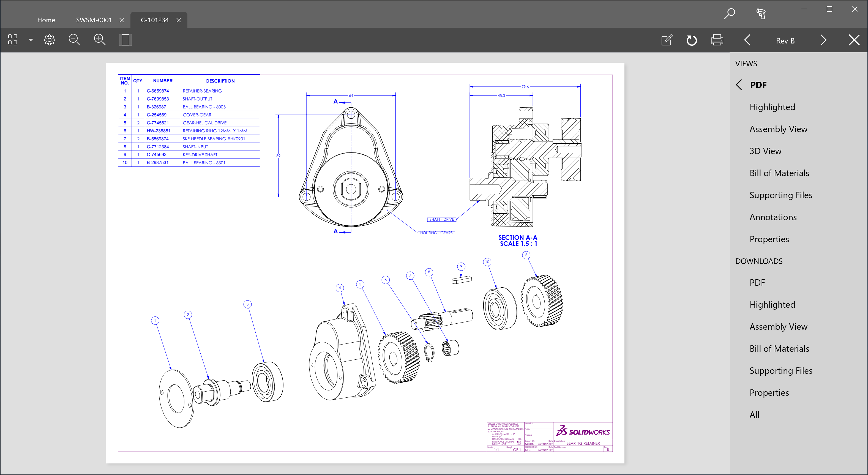Download Properties file
This screenshot has width=868, height=475.
click(x=769, y=393)
